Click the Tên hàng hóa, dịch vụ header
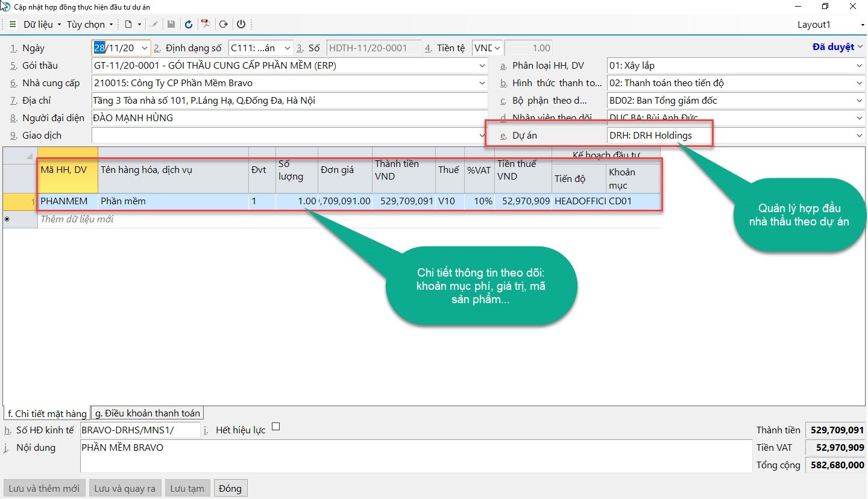 [x=173, y=170]
